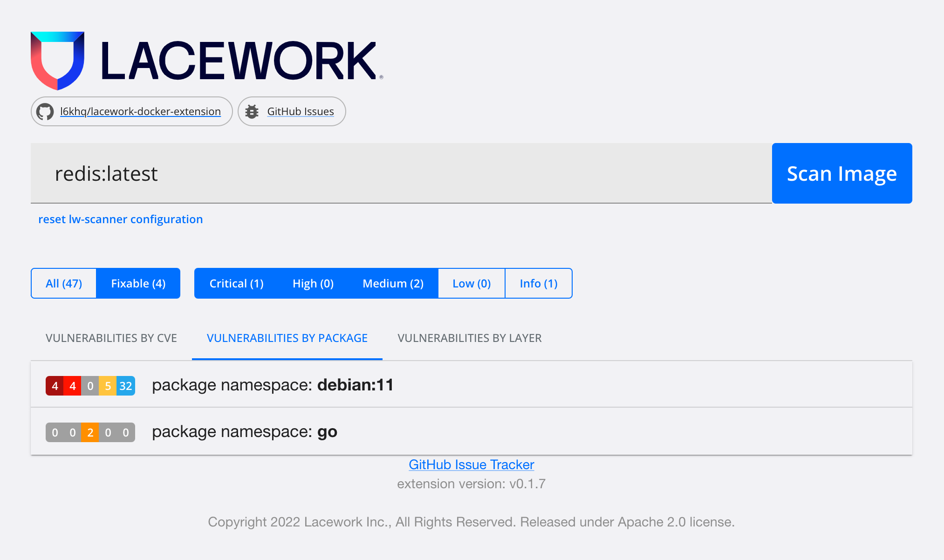The image size is (944, 560).
Task: Enable the Info (1) severity filter
Action: pos(539,283)
